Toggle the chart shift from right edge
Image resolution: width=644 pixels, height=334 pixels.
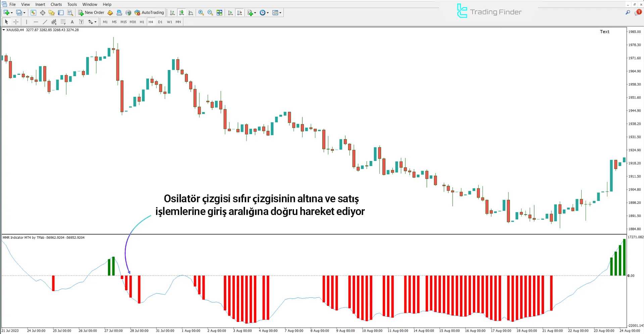[x=240, y=12]
